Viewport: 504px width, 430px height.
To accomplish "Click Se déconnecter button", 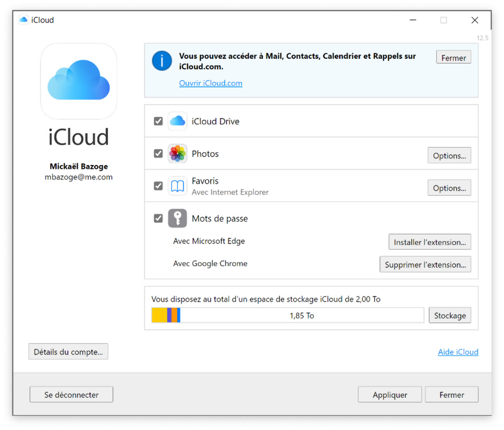I will 71,394.
